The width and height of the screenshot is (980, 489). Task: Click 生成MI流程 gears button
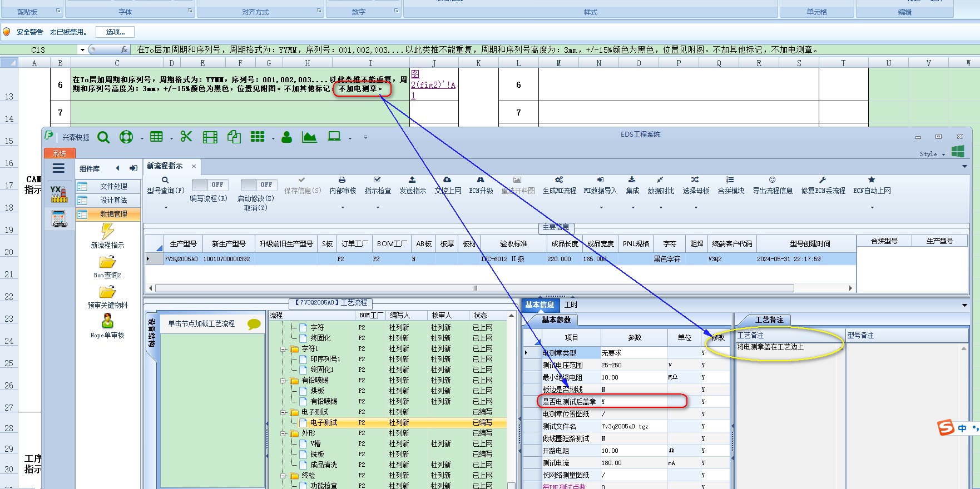[559, 186]
